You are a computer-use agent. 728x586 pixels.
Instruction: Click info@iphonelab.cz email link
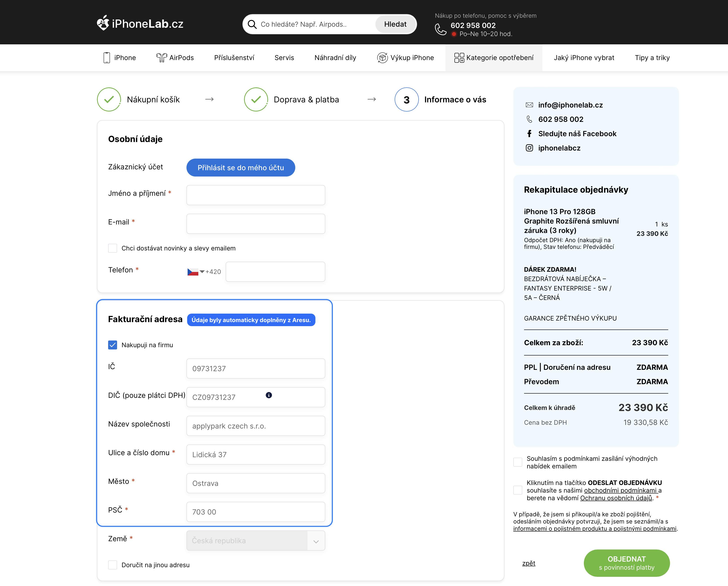pos(570,105)
